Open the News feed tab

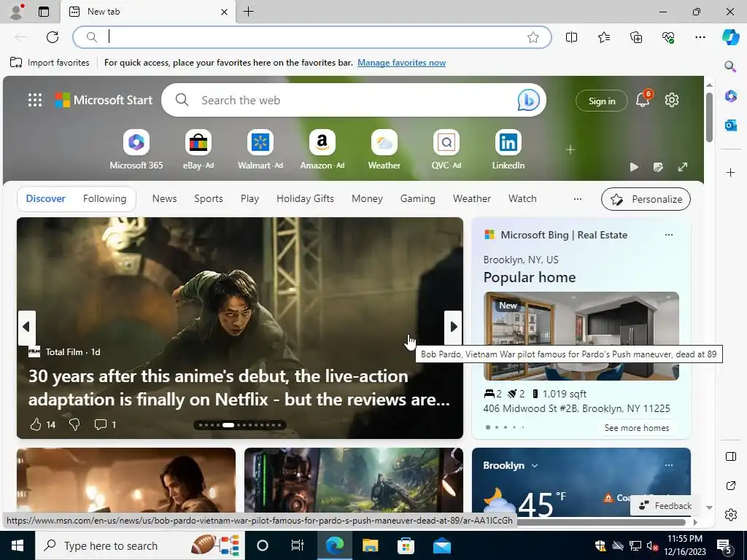pos(164,198)
